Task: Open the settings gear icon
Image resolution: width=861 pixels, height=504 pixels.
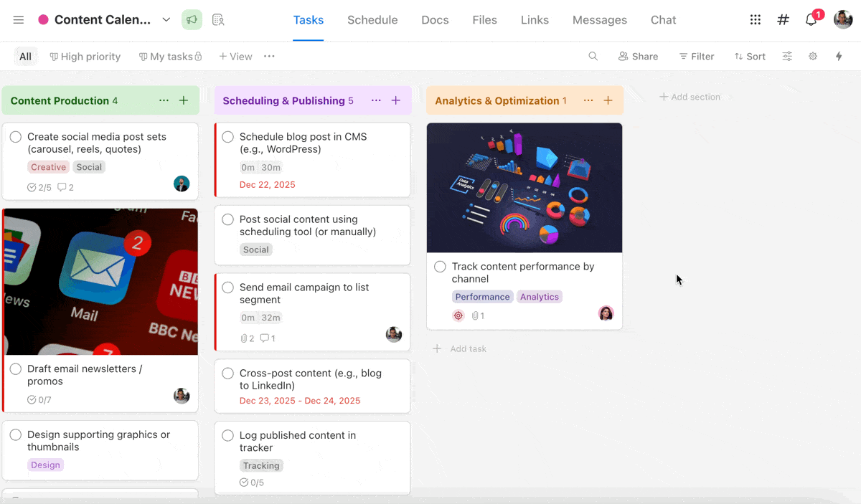Action: click(813, 57)
